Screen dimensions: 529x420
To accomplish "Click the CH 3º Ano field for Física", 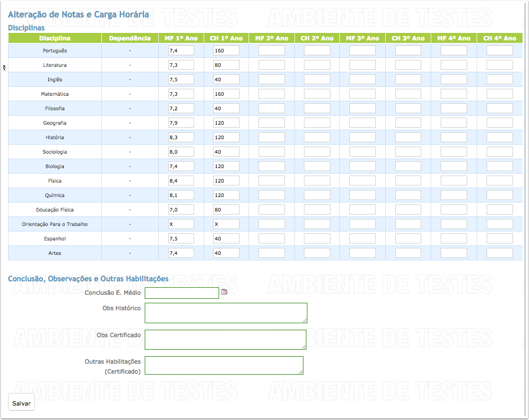I will point(408,181).
